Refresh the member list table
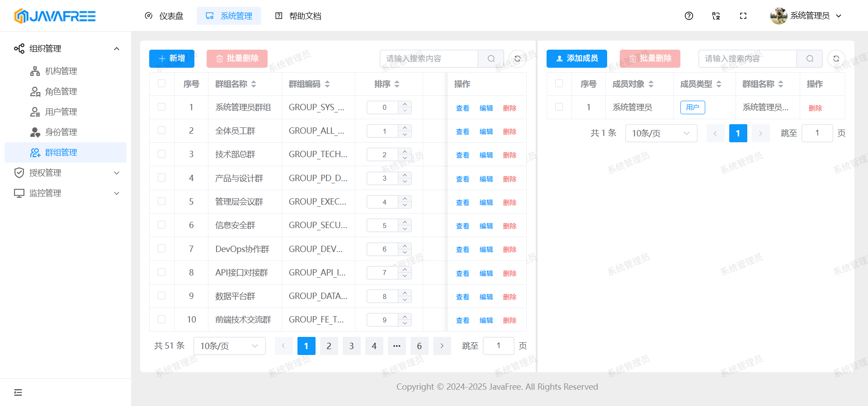868x406 pixels. tap(836, 59)
